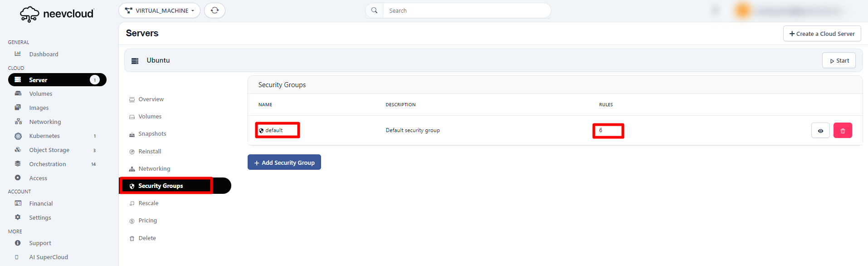Viewport: 868px width, 266px height.
Task: Open the Rescale section
Action: tap(148, 203)
